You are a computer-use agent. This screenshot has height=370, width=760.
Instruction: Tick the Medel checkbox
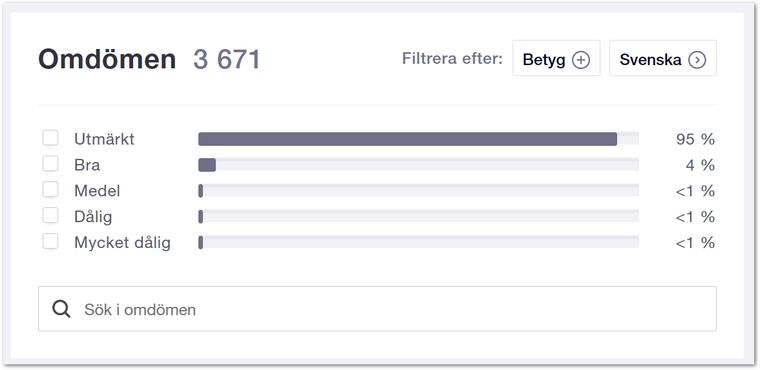tap(50, 190)
